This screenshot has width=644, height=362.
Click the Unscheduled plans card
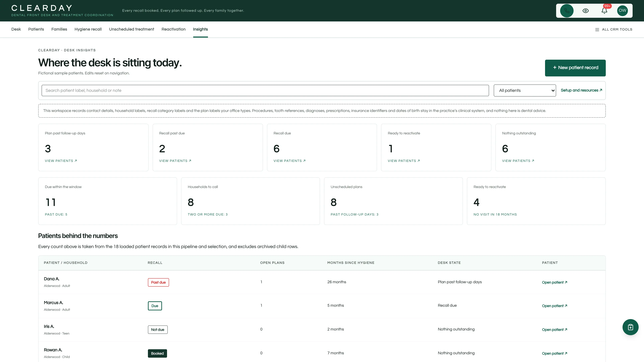click(x=393, y=201)
